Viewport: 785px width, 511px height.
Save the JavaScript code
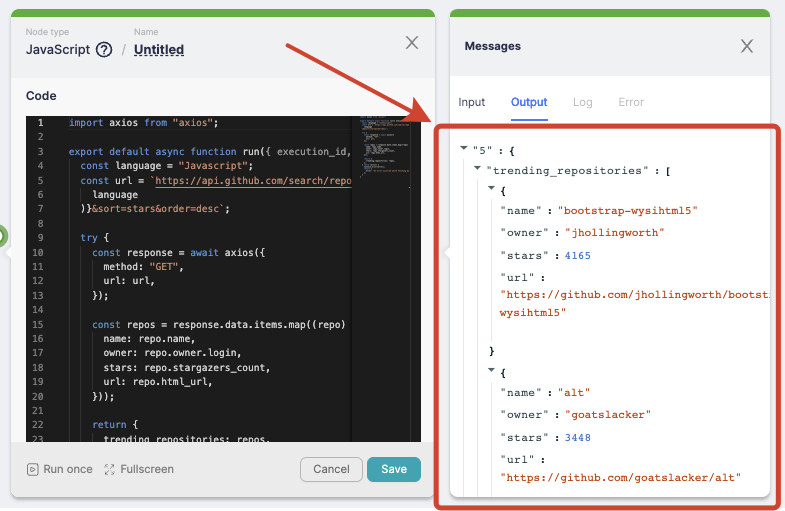[393, 469]
